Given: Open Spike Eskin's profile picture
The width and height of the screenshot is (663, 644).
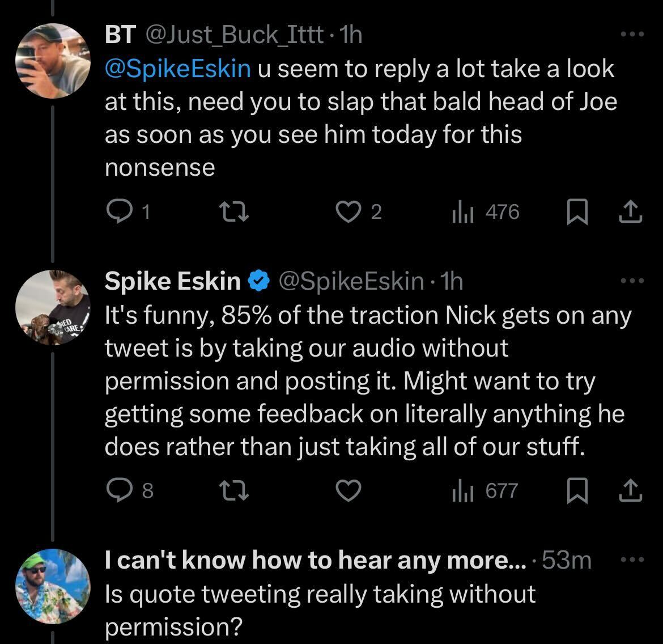Looking at the screenshot, I should coord(52,307).
